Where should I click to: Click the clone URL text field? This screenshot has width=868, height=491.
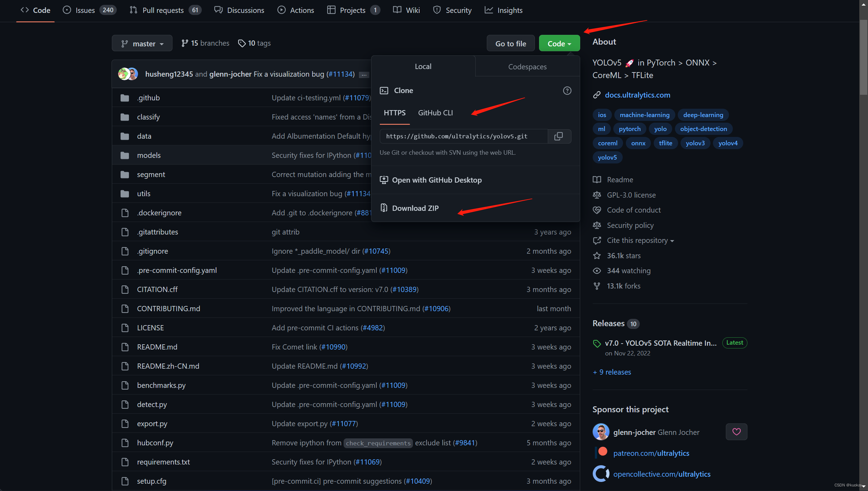click(x=463, y=136)
